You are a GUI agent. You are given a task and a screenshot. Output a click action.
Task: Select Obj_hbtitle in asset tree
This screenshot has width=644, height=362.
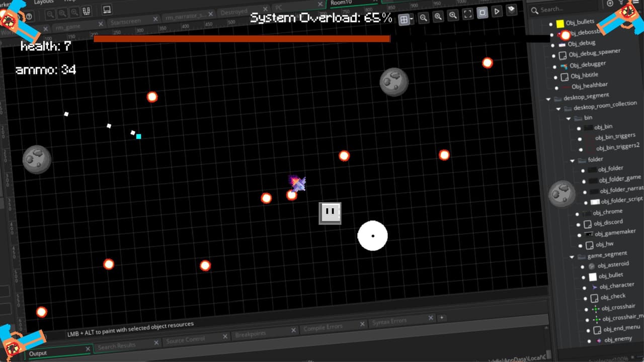point(585,76)
